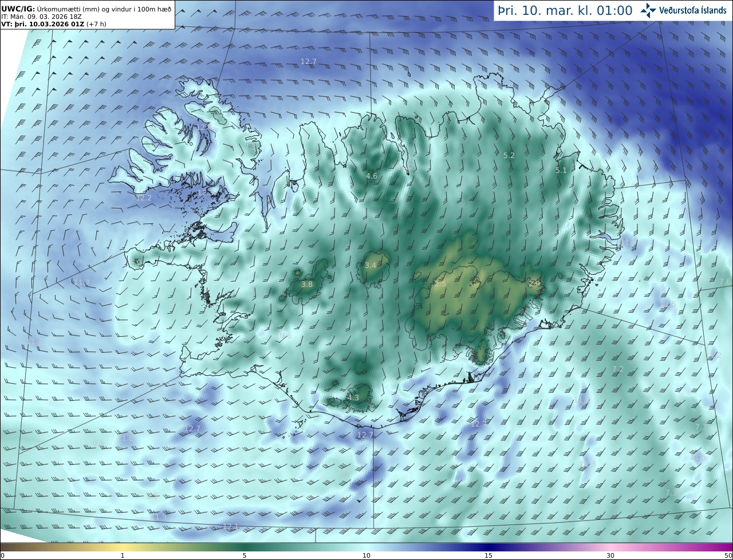
Task: Click the 12.7 value north of Iceland
Action: tap(308, 61)
